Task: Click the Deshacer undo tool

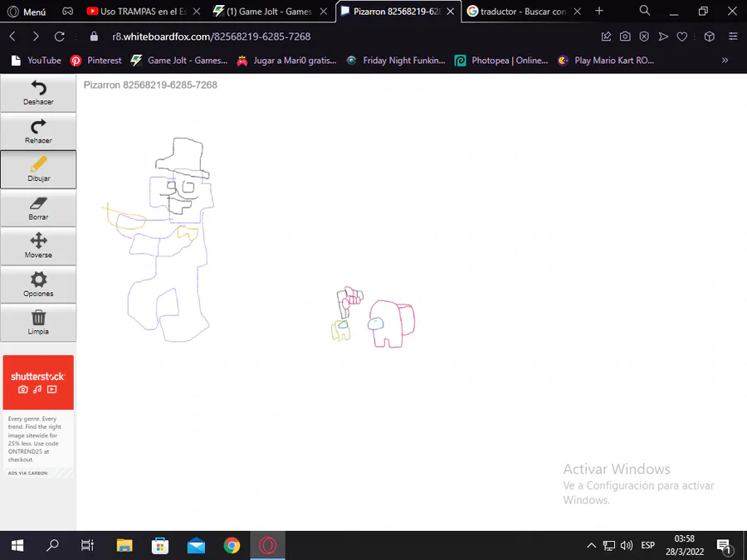Action: coord(38,93)
